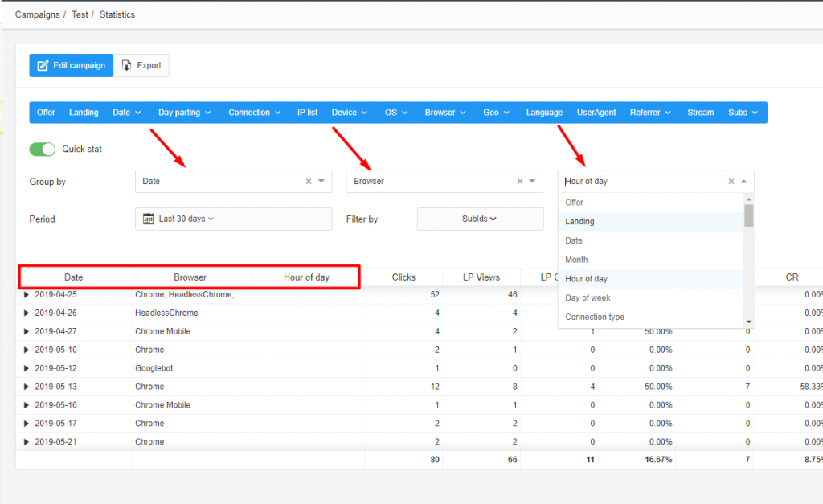Click the Export download icon
The width and height of the screenshot is (823, 504).
[x=127, y=65]
